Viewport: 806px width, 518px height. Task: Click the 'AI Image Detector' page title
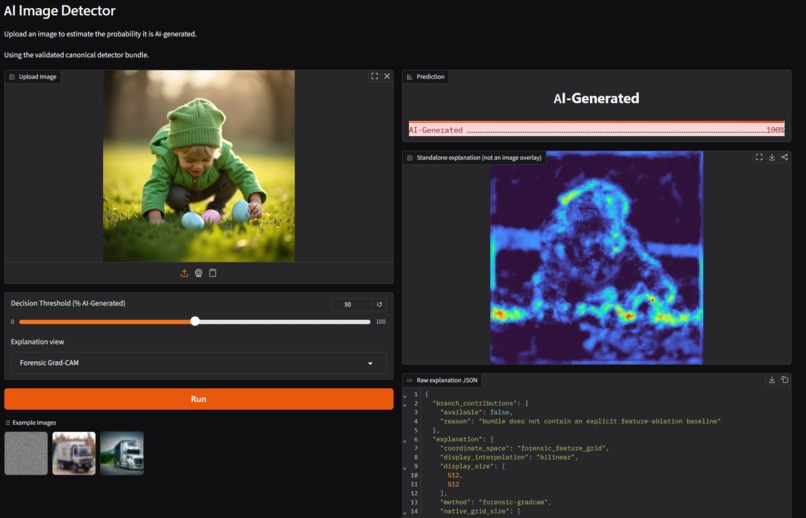tap(60, 10)
